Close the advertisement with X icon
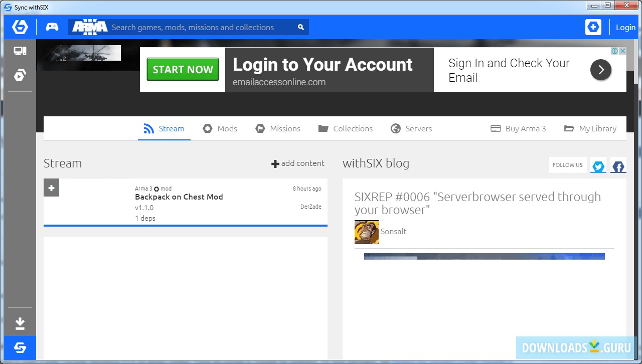 tap(622, 51)
